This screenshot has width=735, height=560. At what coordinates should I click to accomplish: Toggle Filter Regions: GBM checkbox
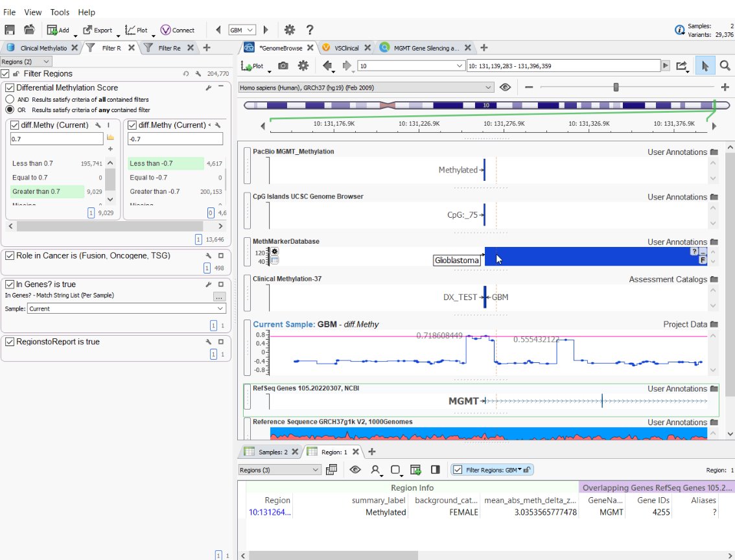[x=458, y=470]
